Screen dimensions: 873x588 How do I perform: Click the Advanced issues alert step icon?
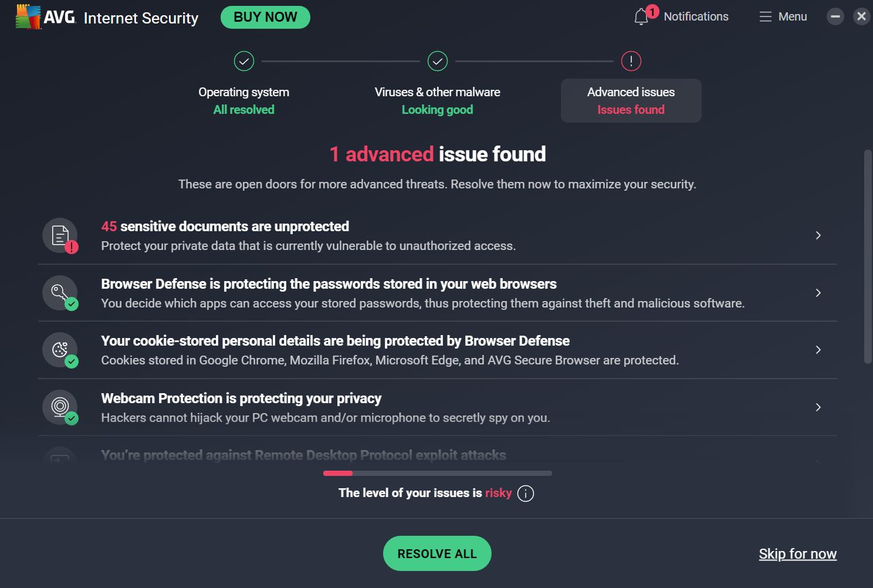click(631, 61)
